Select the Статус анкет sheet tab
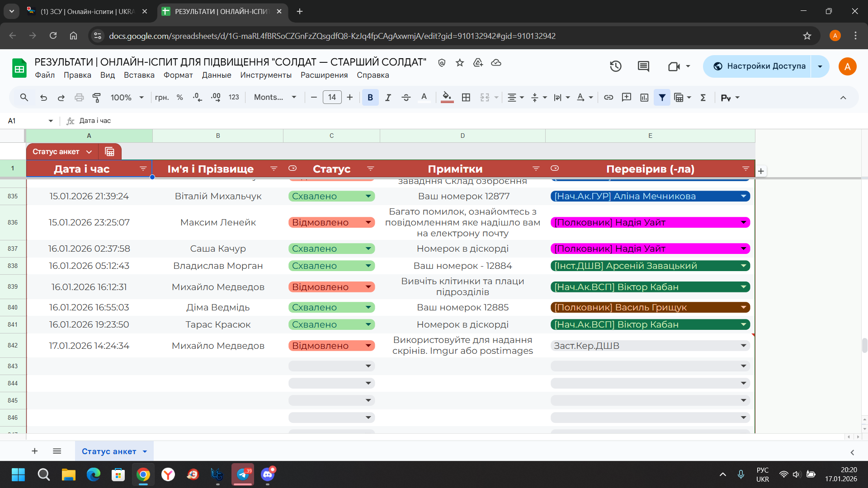Image resolution: width=868 pixels, height=488 pixels. 109,451
